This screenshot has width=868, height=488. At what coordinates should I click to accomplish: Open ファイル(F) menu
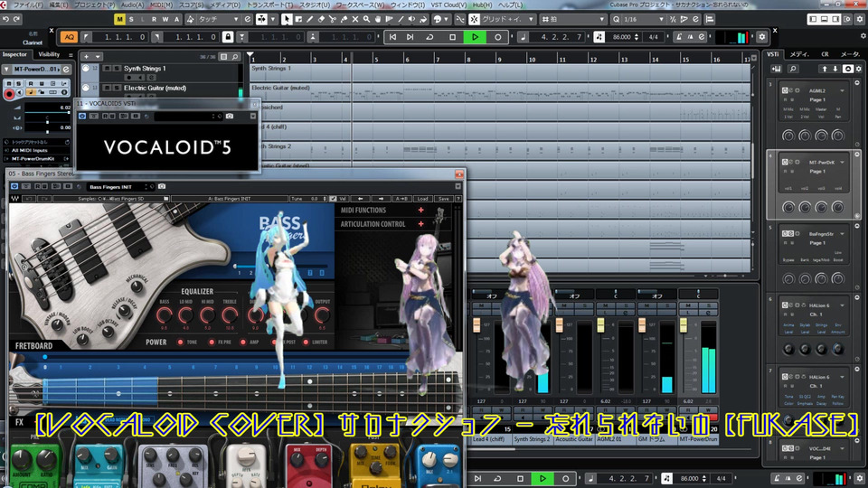click(28, 5)
